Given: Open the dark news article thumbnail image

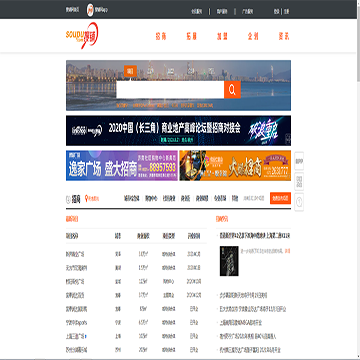Looking at the screenshot, I should [229, 261].
